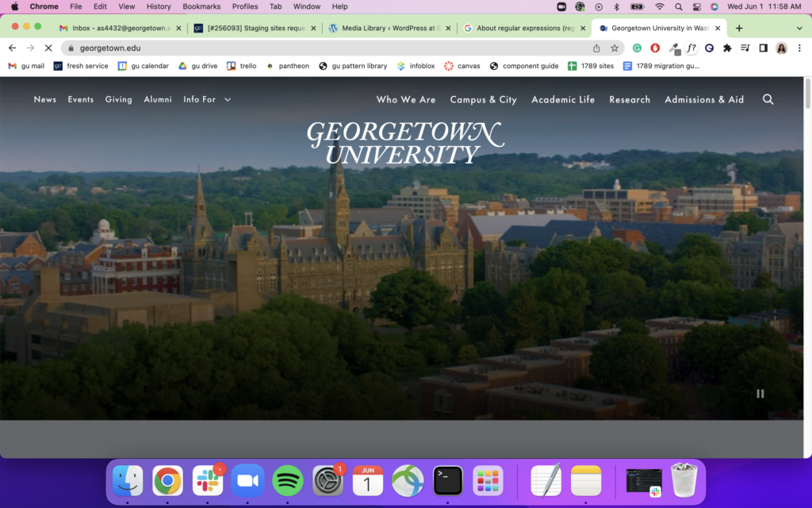Switch to the Staging sites request tab
Screen dimensions: 812x508
[255, 28]
